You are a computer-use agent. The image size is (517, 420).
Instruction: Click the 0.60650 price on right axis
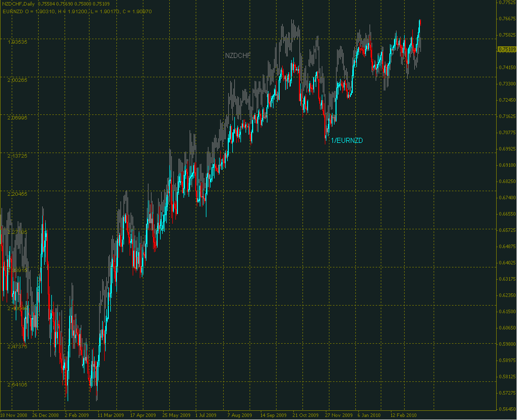coord(507,327)
